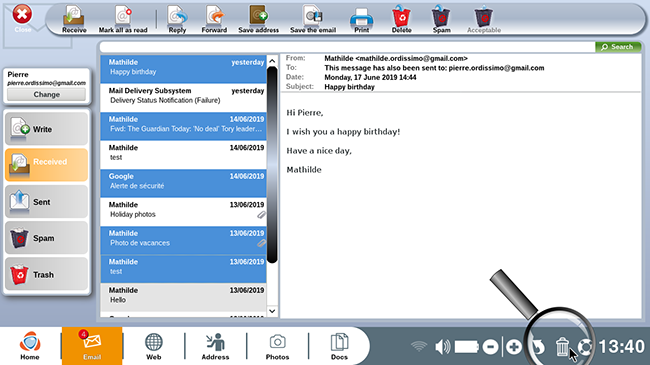650x365 pixels.
Task: Click into the email search field
Action: click(x=347, y=47)
